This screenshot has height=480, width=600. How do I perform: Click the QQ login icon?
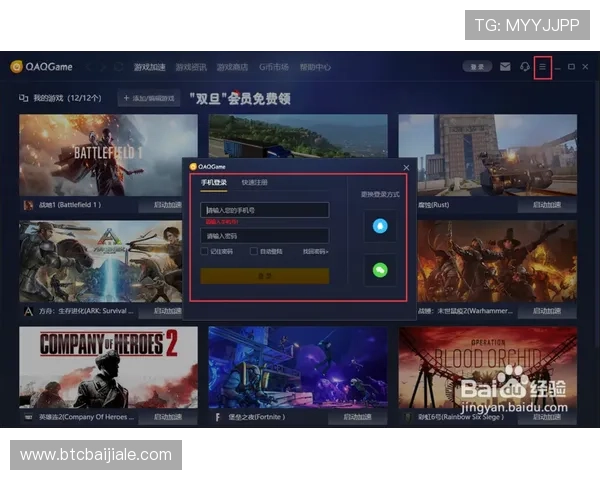point(380,226)
